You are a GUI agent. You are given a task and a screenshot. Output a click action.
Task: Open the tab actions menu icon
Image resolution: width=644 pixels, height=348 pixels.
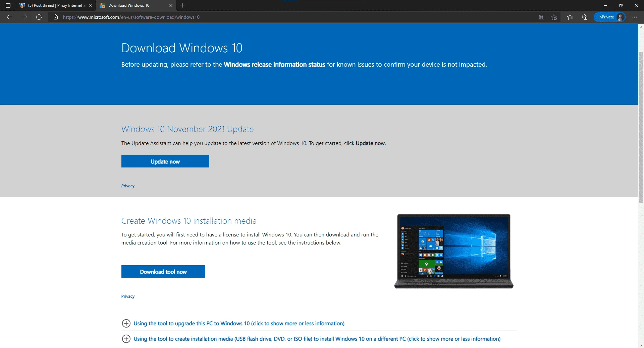click(8, 5)
